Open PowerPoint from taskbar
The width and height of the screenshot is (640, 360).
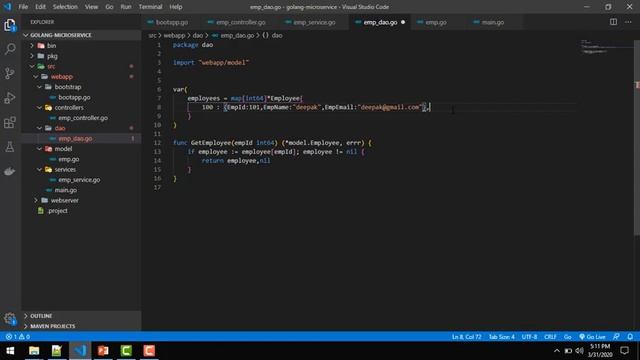coord(103,351)
